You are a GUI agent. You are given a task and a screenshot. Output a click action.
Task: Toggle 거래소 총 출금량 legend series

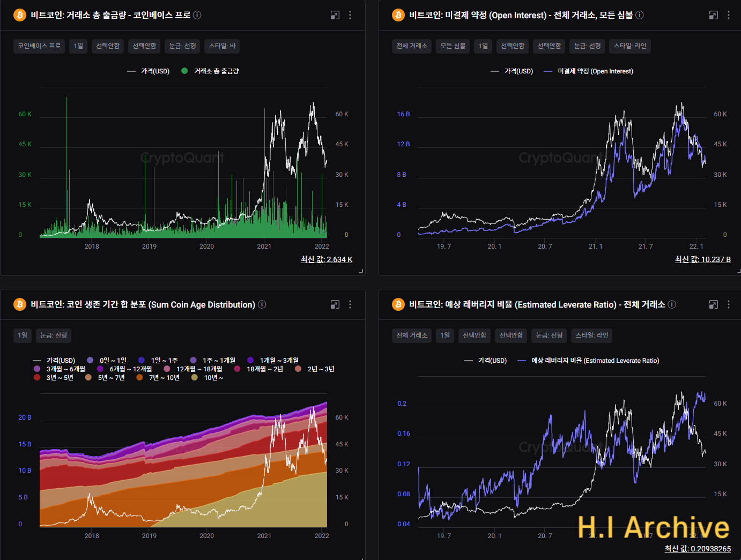210,71
